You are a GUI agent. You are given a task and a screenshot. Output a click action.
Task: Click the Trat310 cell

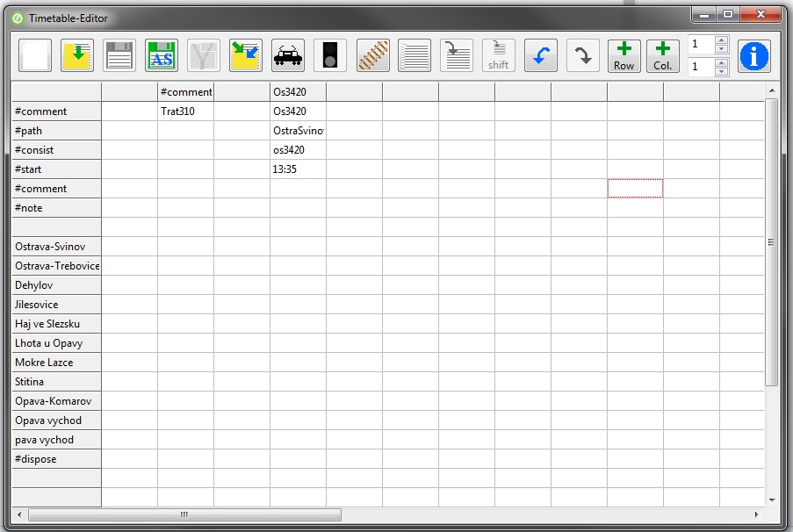pos(185,111)
